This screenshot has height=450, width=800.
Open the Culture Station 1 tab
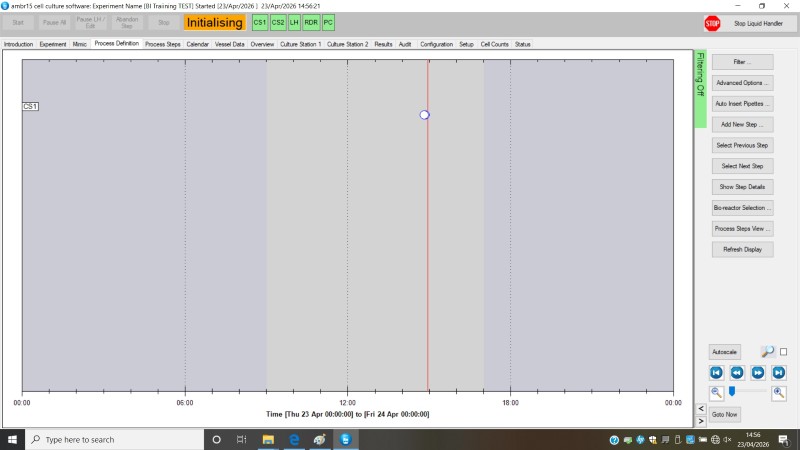(x=301, y=44)
